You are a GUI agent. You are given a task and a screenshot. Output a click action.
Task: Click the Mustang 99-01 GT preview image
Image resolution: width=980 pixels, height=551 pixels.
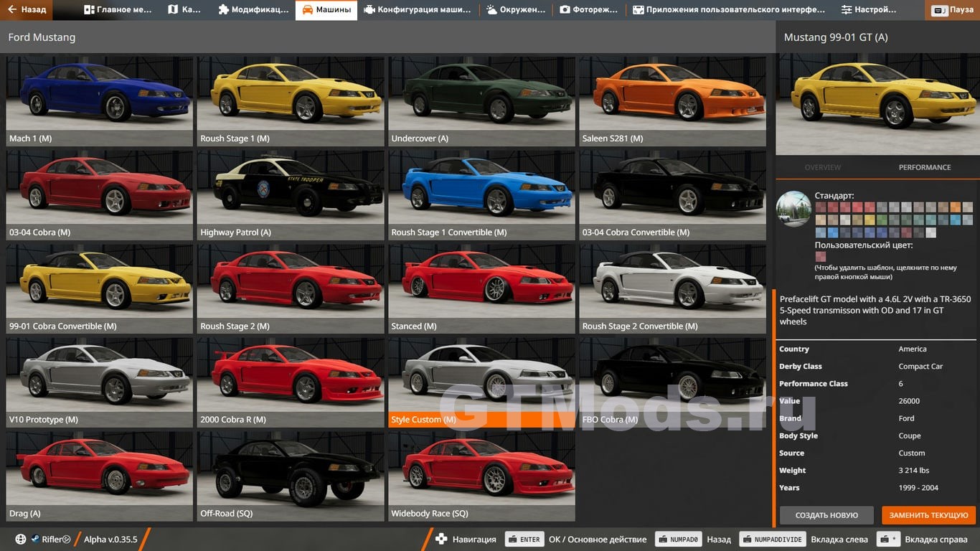(x=877, y=104)
